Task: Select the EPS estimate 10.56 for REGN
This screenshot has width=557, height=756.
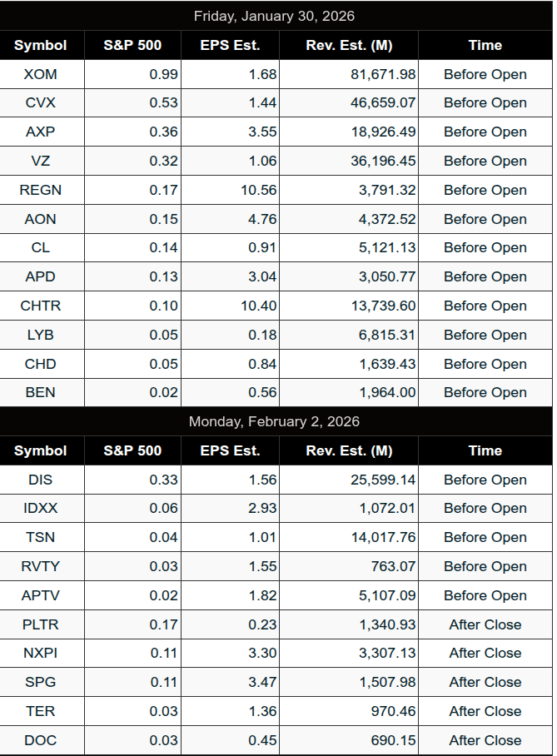Action: [258, 190]
